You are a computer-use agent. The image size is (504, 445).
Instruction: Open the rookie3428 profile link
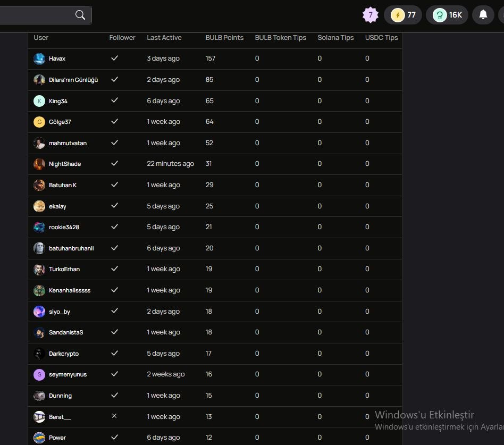[64, 228]
